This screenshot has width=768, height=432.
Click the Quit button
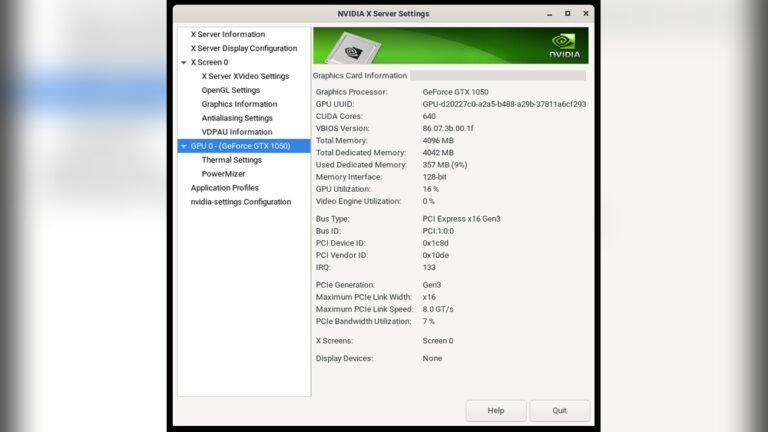(x=559, y=410)
